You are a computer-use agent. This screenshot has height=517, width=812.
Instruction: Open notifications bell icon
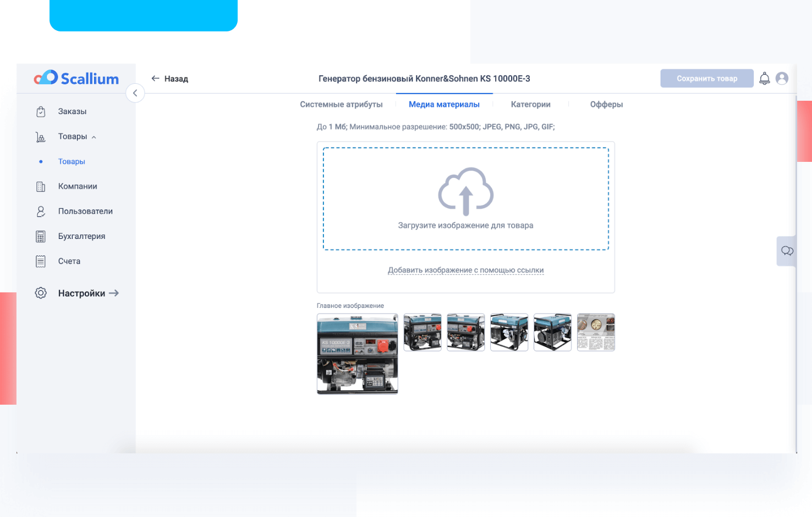coord(764,79)
